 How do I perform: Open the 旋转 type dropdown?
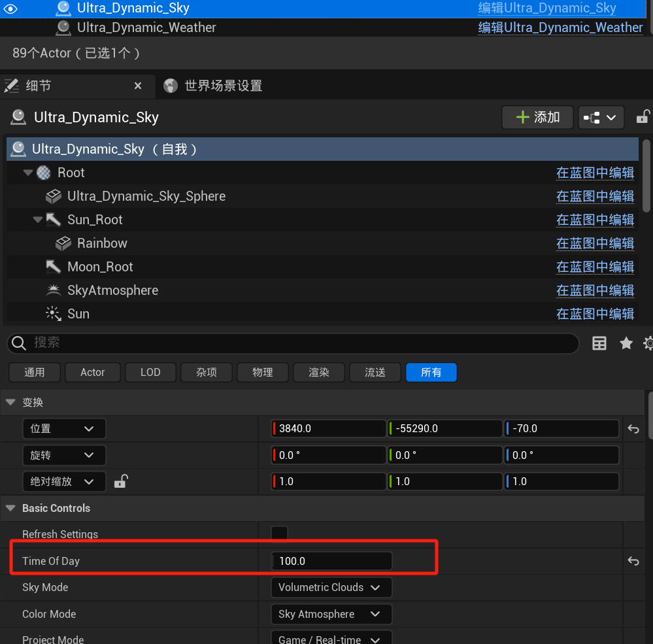pos(64,455)
